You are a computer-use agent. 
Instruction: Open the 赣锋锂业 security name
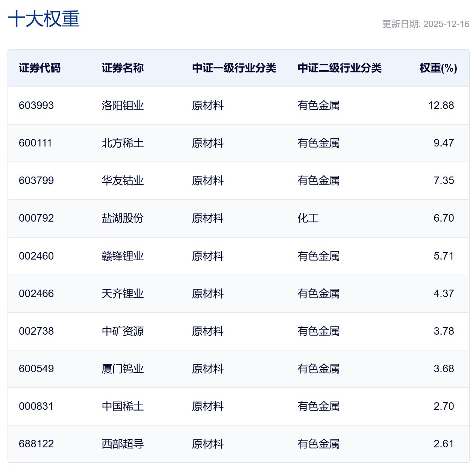[123, 256]
